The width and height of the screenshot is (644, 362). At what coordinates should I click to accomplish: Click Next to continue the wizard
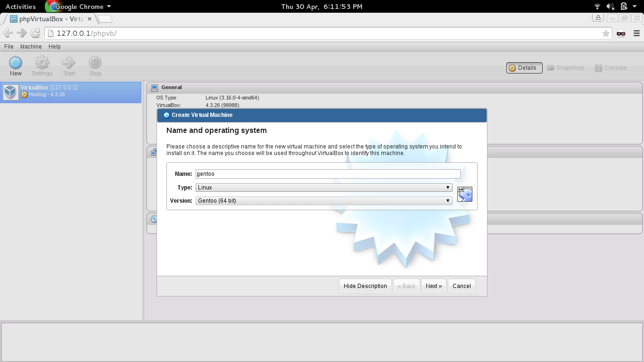pos(434,286)
